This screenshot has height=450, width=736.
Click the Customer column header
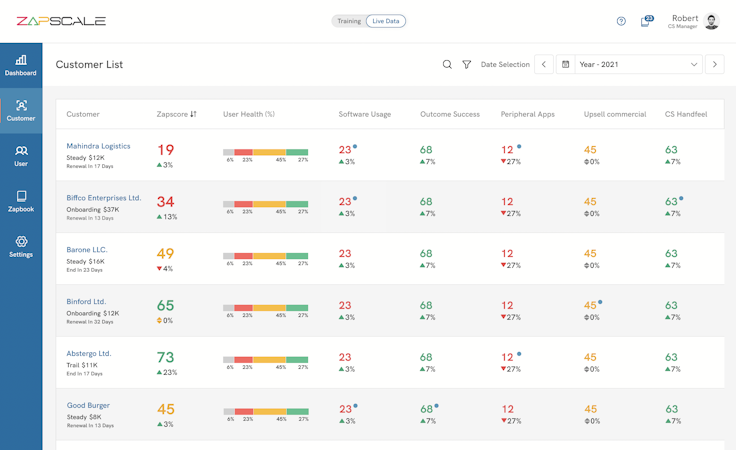pyautogui.click(x=83, y=114)
